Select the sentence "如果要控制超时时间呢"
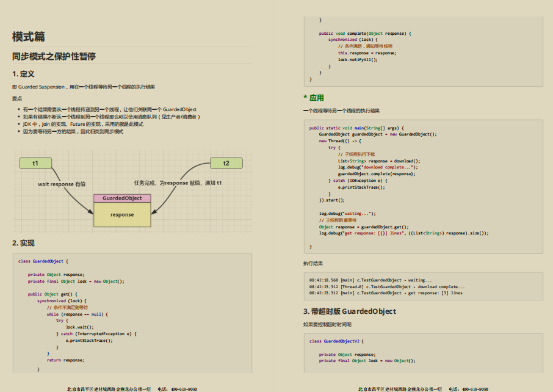 [x=327, y=325]
